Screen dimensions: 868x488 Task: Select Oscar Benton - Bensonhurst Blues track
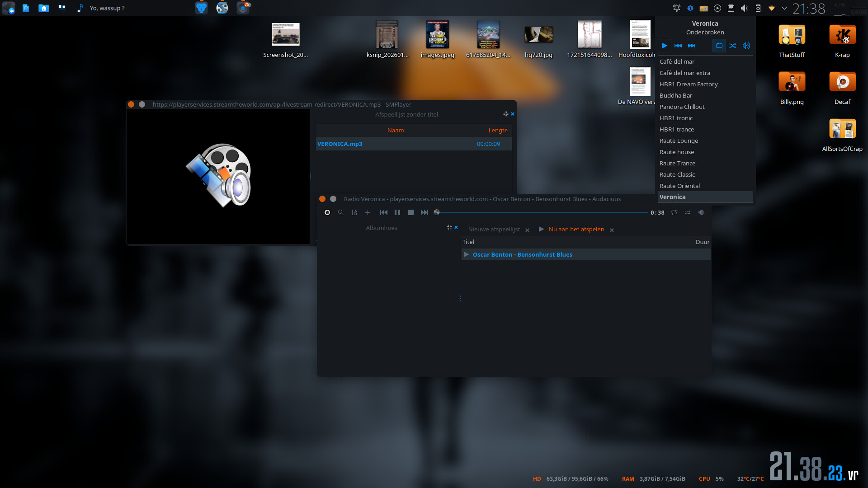pyautogui.click(x=522, y=255)
